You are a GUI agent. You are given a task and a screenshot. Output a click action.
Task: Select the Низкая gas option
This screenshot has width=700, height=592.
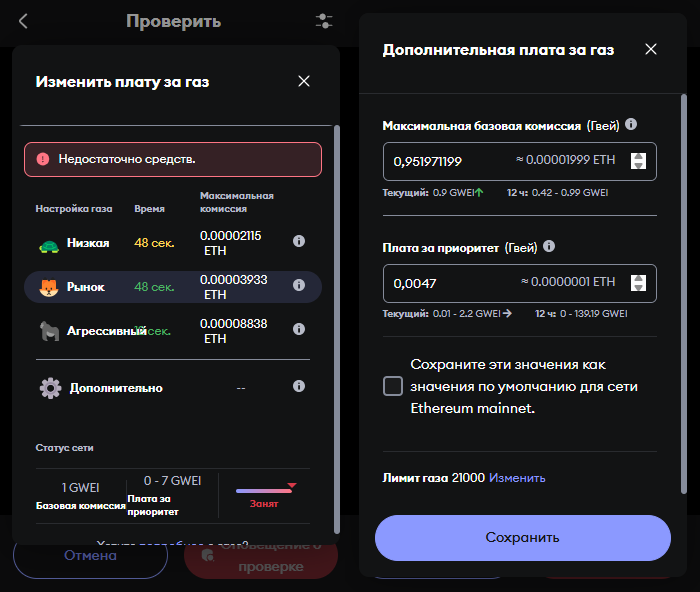point(173,243)
